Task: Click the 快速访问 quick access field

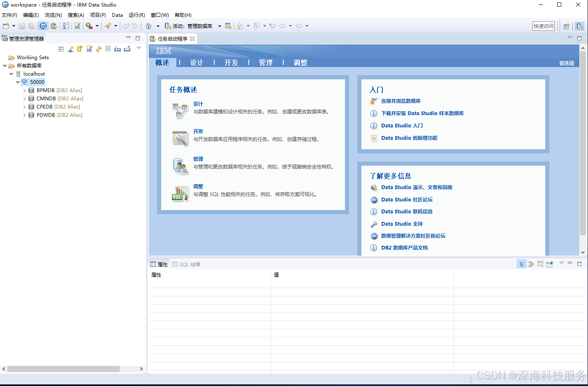Action: (x=543, y=26)
